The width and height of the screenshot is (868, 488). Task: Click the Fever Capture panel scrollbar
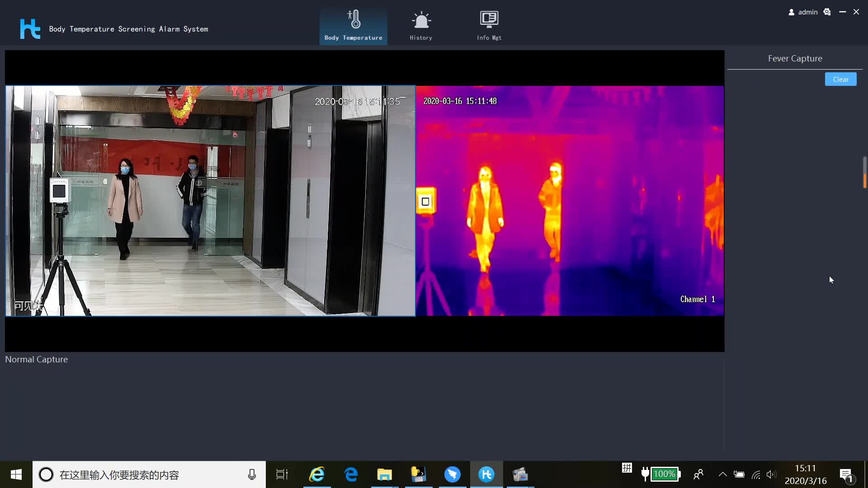tap(864, 172)
